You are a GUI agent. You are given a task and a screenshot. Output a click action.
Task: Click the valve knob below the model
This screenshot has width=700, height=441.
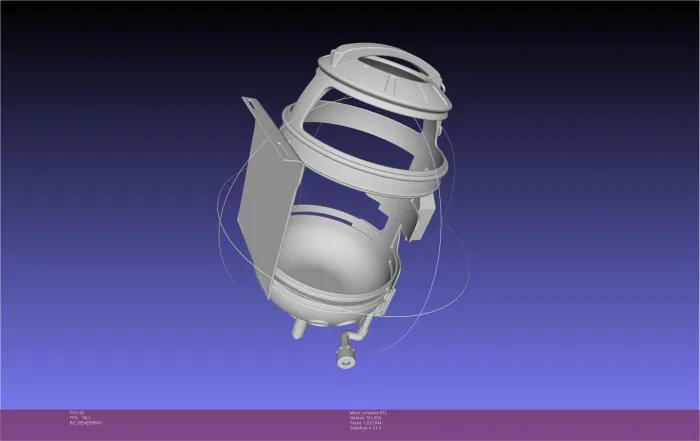click(x=346, y=358)
